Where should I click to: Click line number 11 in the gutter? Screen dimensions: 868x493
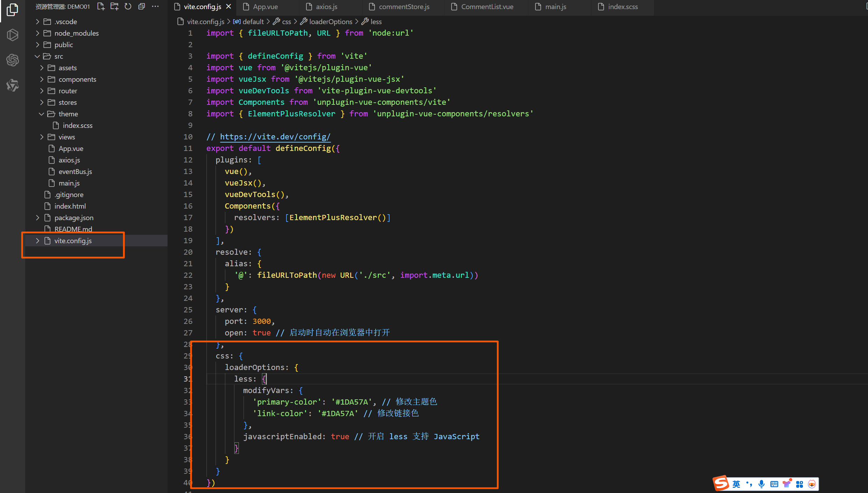[x=188, y=148]
